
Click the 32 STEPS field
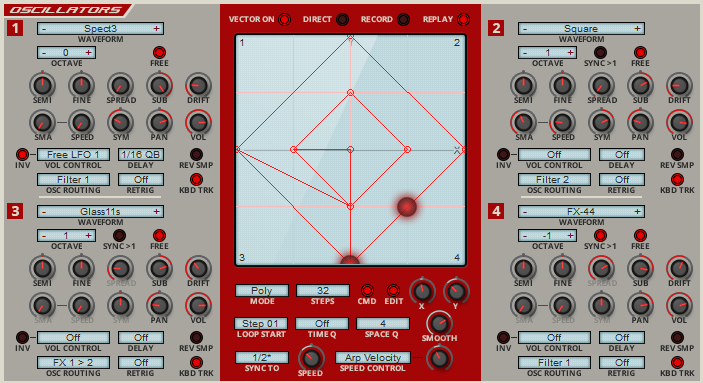click(x=322, y=291)
